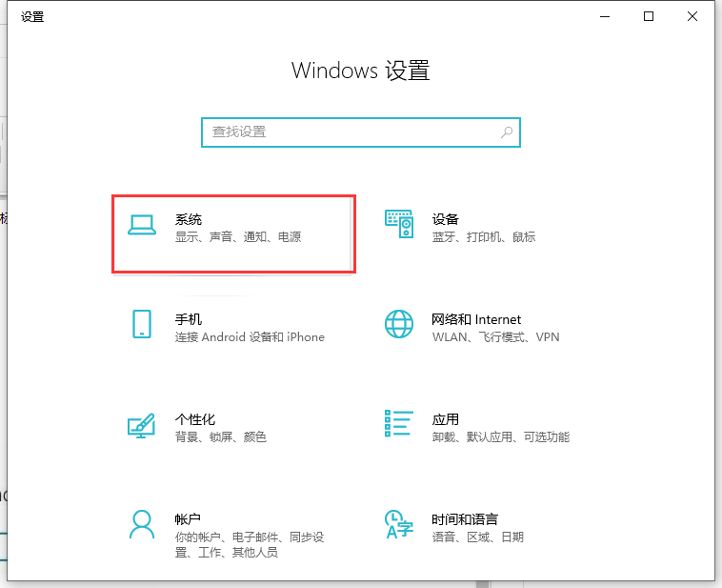
Task: Click the clock and letter icon for 时间和语言
Action: click(398, 523)
